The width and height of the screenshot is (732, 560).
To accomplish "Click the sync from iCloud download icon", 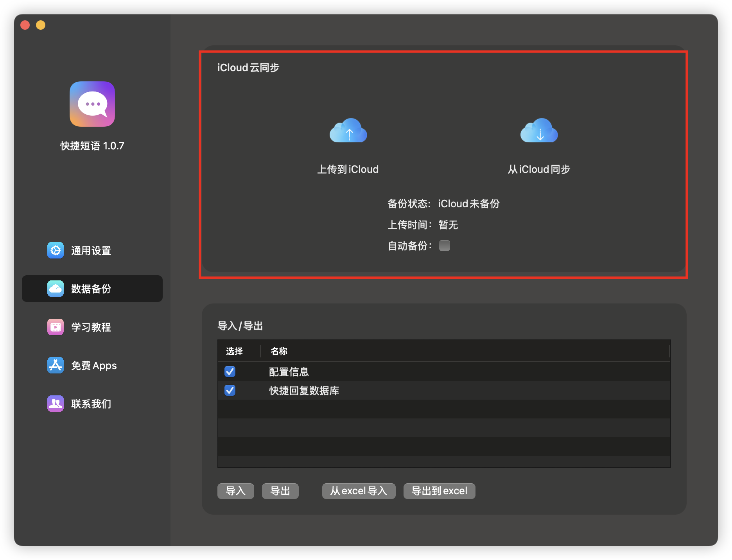I will [x=539, y=131].
